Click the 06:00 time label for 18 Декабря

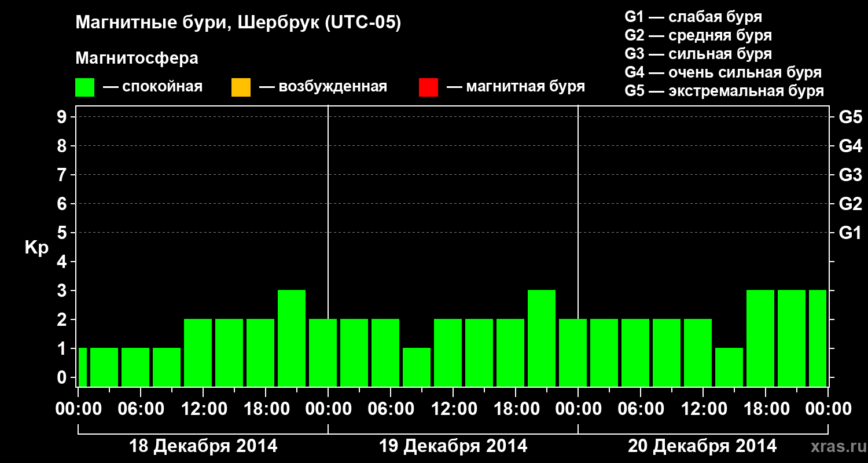coord(141,409)
